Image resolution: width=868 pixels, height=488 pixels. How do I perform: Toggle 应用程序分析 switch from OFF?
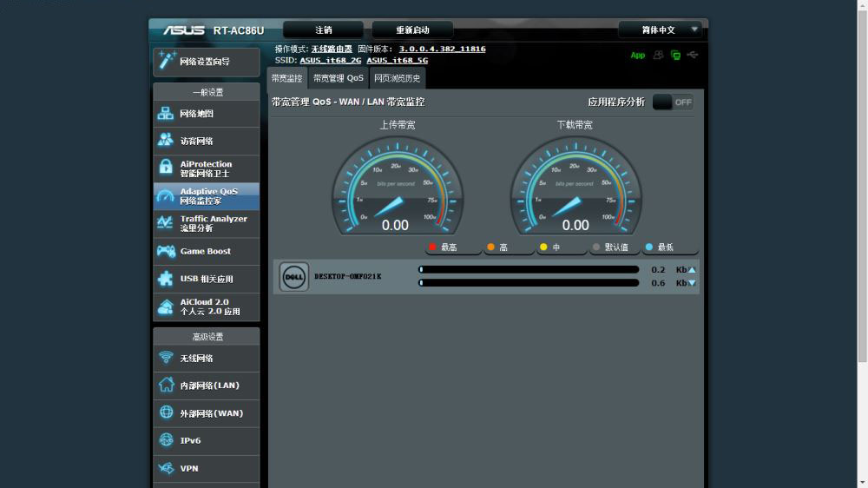[x=673, y=102]
